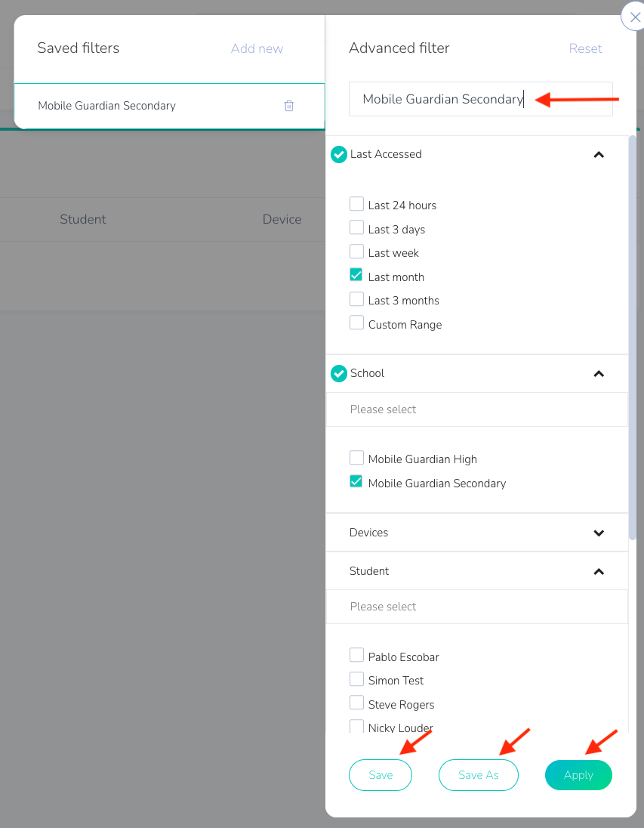Screen dimensions: 644x828
Task: Collapse the School section chevron
Action: 599,373
